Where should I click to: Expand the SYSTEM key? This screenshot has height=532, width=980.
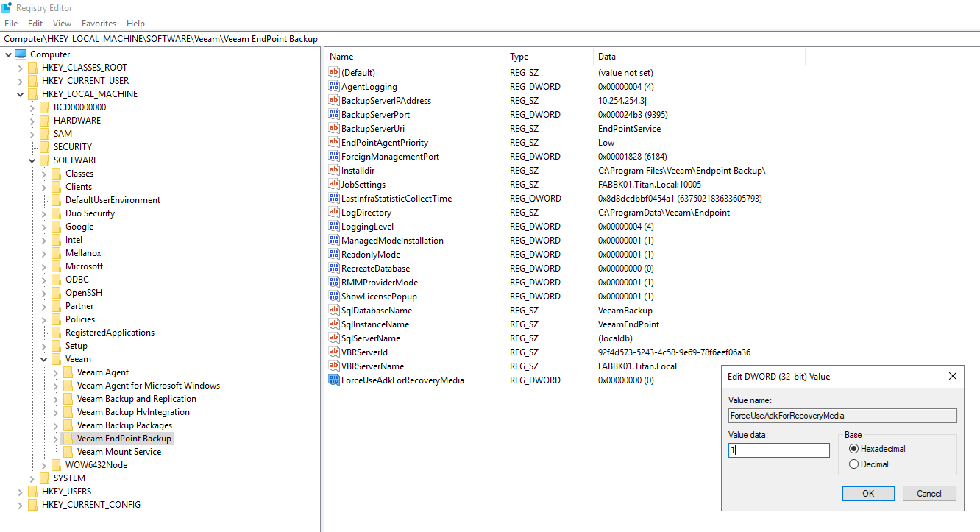(x=32, y=478)
